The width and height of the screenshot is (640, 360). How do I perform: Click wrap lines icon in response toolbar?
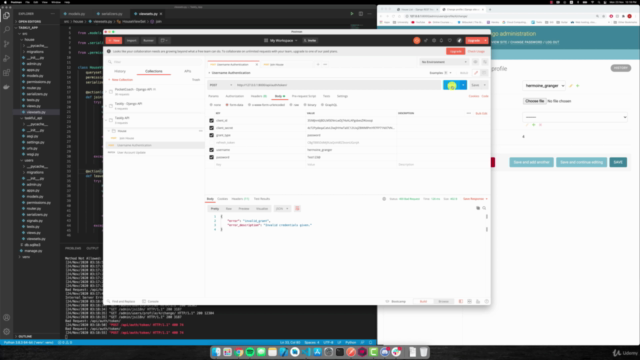tap(297, 209)
